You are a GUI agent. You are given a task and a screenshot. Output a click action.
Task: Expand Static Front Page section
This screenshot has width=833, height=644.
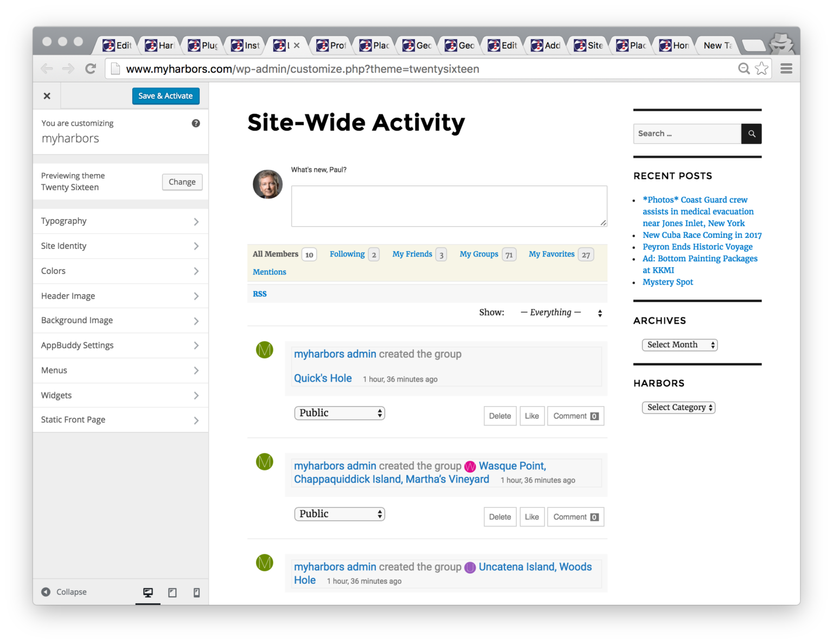click(x=120, y=420)
